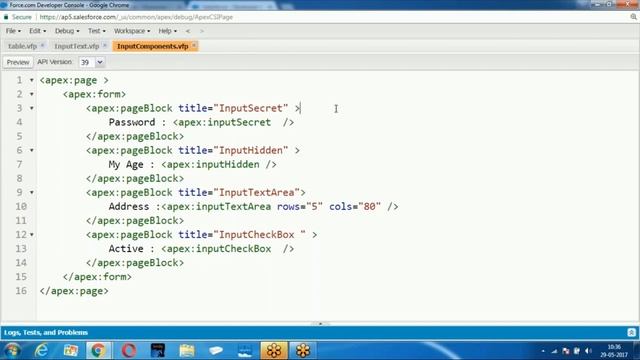Click the word Address on line 10

[129, 207]
